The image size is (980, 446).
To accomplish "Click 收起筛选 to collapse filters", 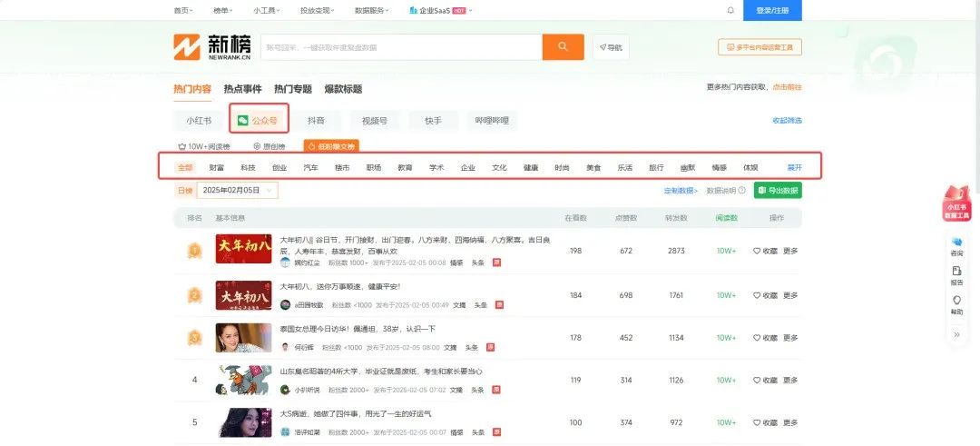I will click(x=787, y=120).
